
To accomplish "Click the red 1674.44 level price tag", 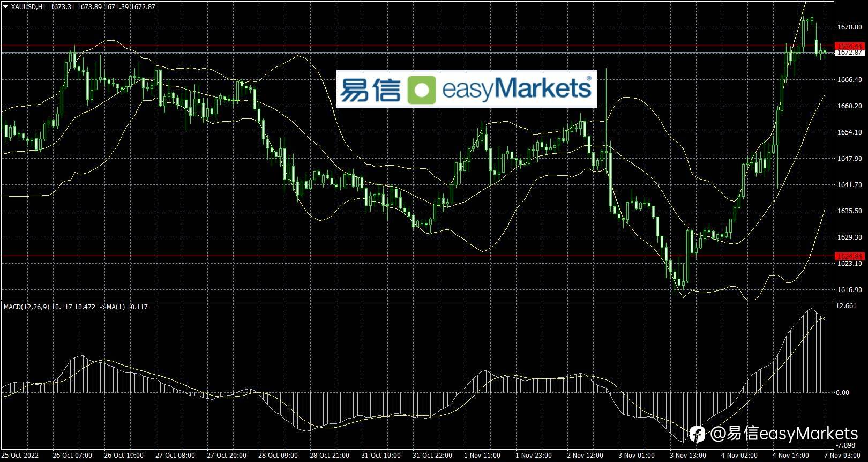I will pos(850,46).
